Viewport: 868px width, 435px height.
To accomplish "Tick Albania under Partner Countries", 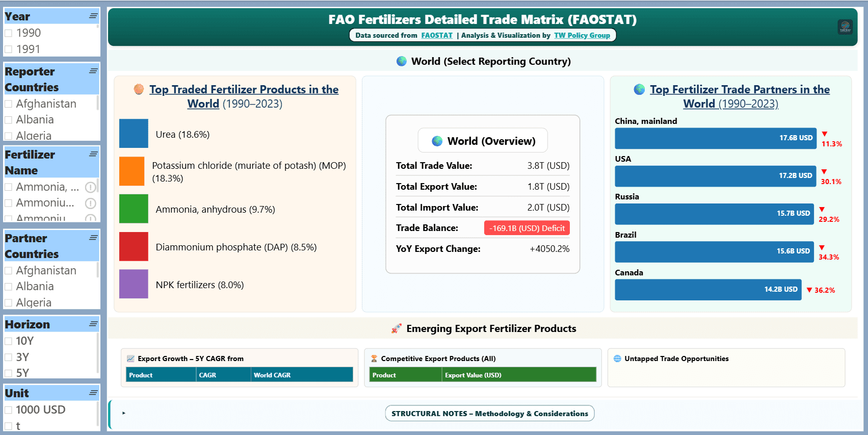I will 9,287.
